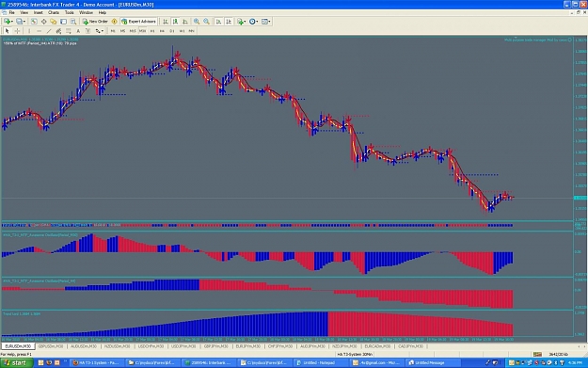The image size is (588, 368).
Task: Open the Window menu
Action: point(86,12)
